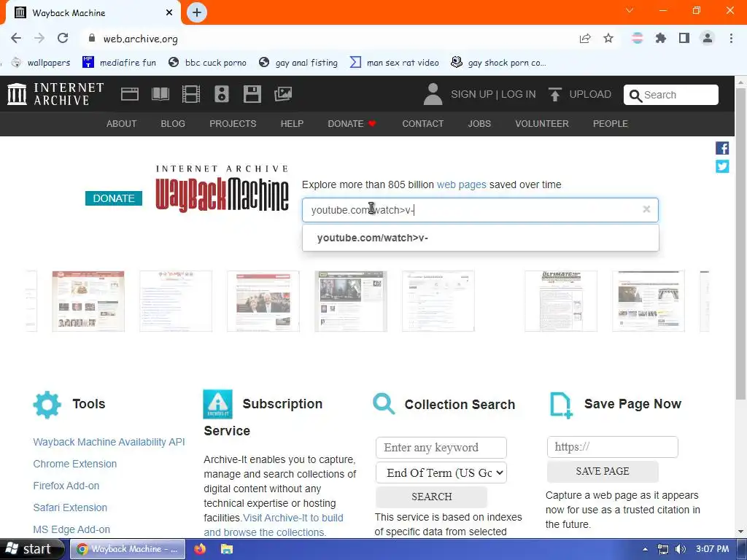Viewport: 747px width, 560px height.
Task: Click the teal DONATE button
Action: 114,198
